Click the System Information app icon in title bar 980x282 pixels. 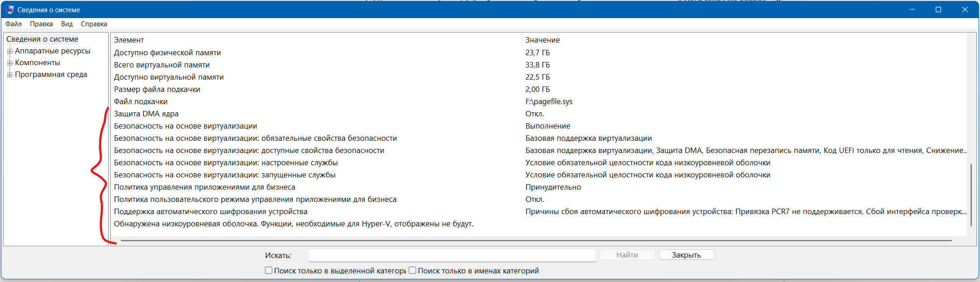click(9, 10)
